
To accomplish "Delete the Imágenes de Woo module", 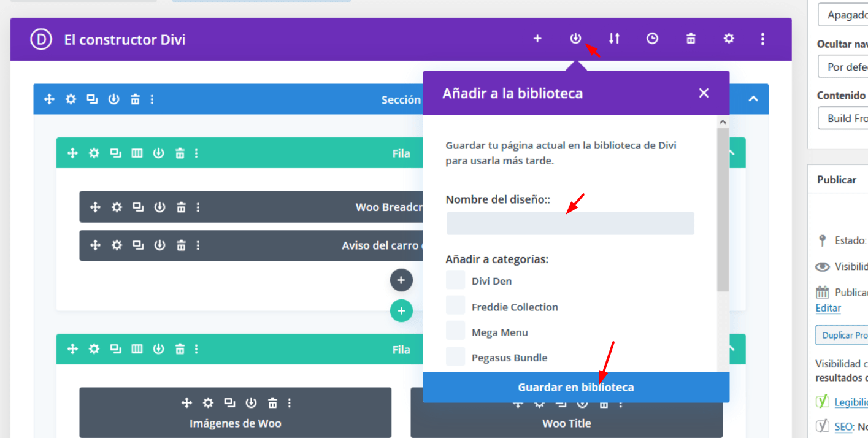I will click(x=272, y=403).
